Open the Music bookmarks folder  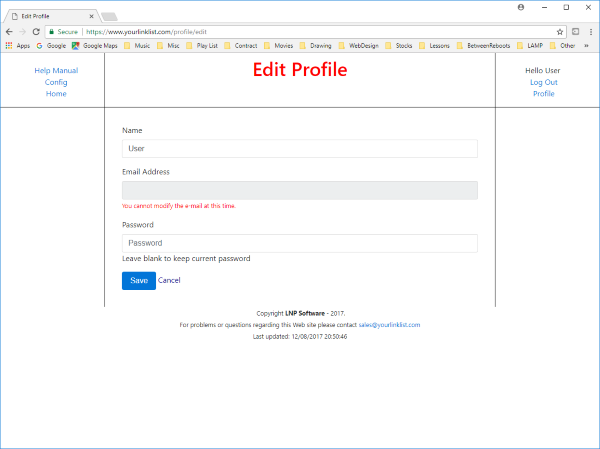[x=136, y=46]
